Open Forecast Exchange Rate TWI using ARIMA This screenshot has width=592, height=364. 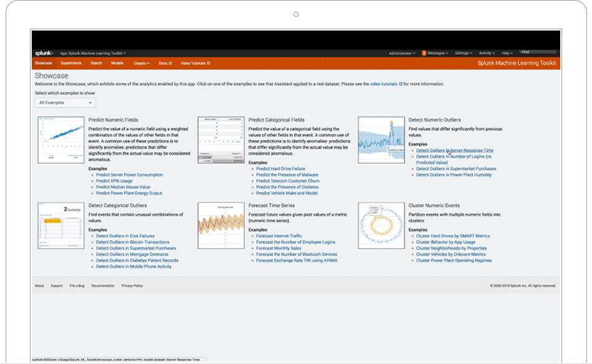pos(297,260)
